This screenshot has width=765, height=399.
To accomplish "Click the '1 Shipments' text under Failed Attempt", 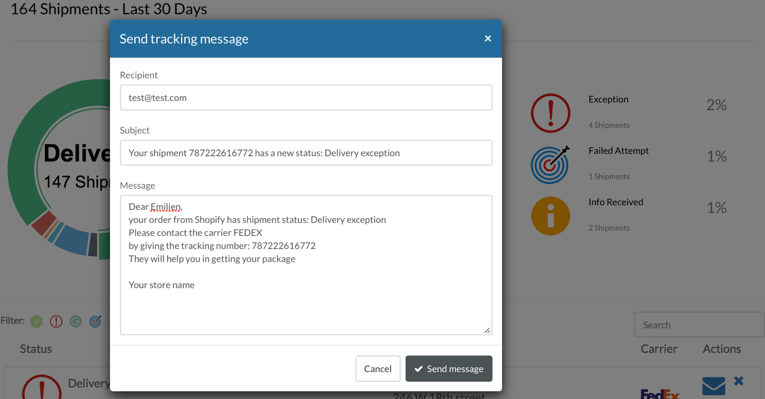I will 609,177.
